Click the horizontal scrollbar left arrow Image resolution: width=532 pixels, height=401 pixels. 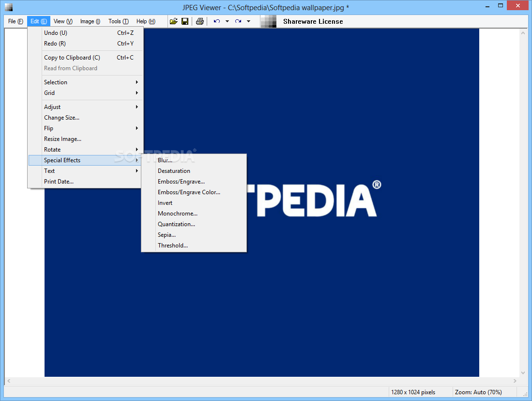coord(9,381)
